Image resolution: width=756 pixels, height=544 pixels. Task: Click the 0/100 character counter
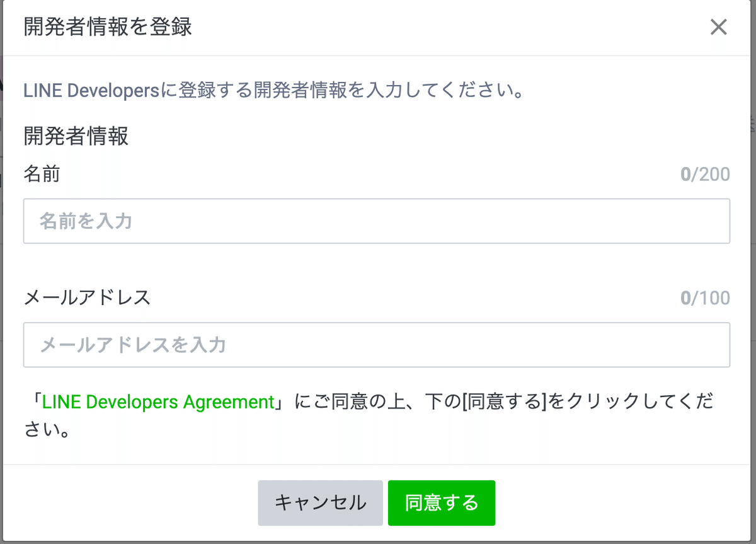click(x=706, y=298)
